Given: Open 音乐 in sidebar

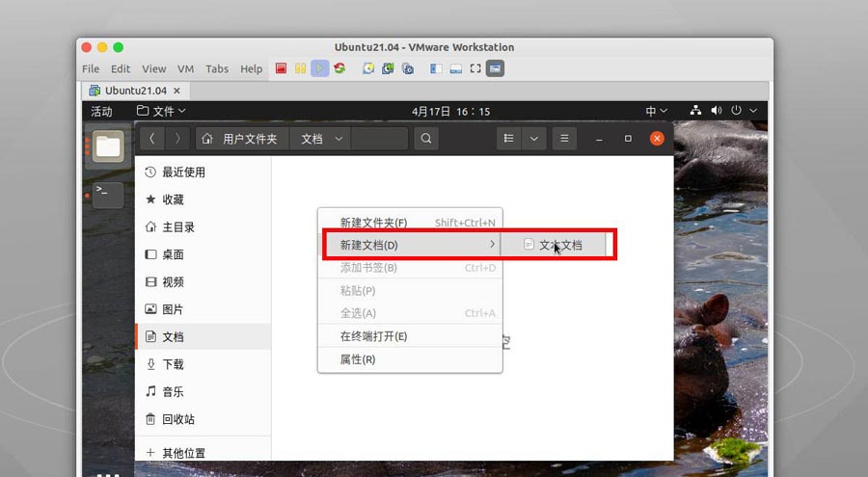Looking at the screenshot, I should pos(203,392).
